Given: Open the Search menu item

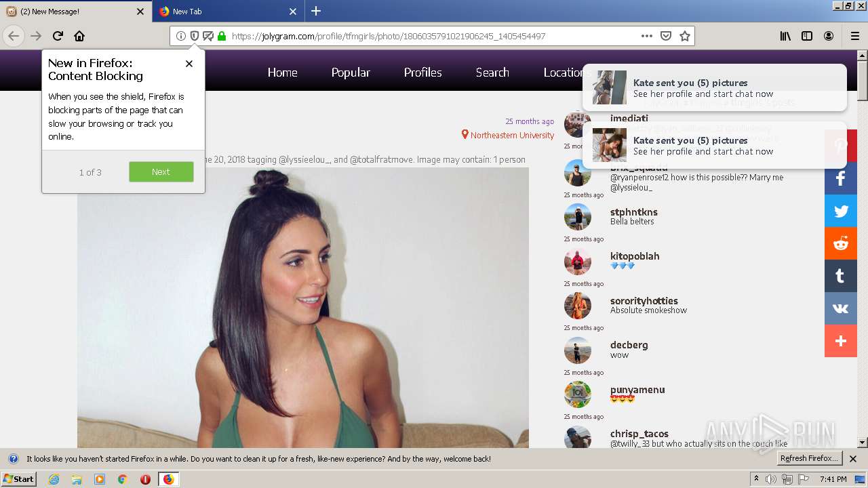Looking at the screenshot, I should pos(492,73).
